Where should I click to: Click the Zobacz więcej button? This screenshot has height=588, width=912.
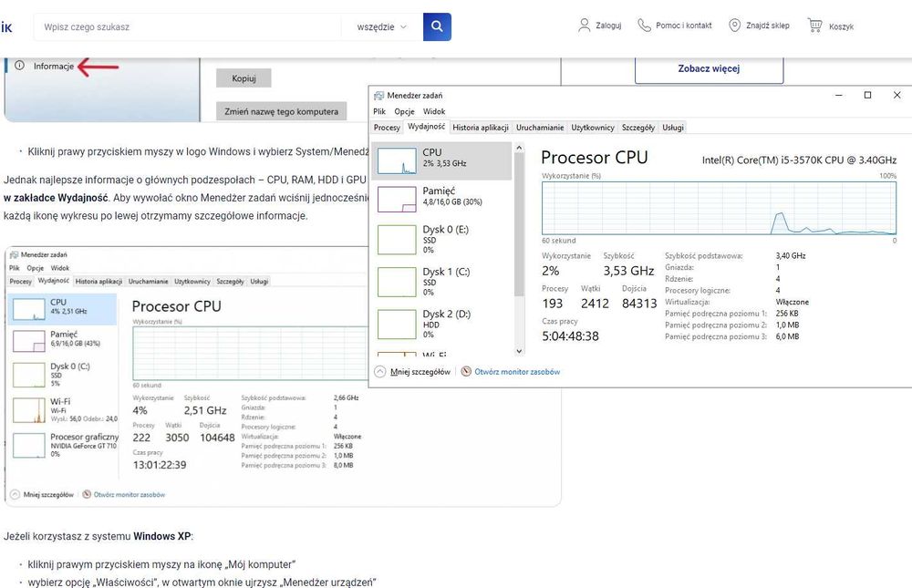tap(709, 68)
